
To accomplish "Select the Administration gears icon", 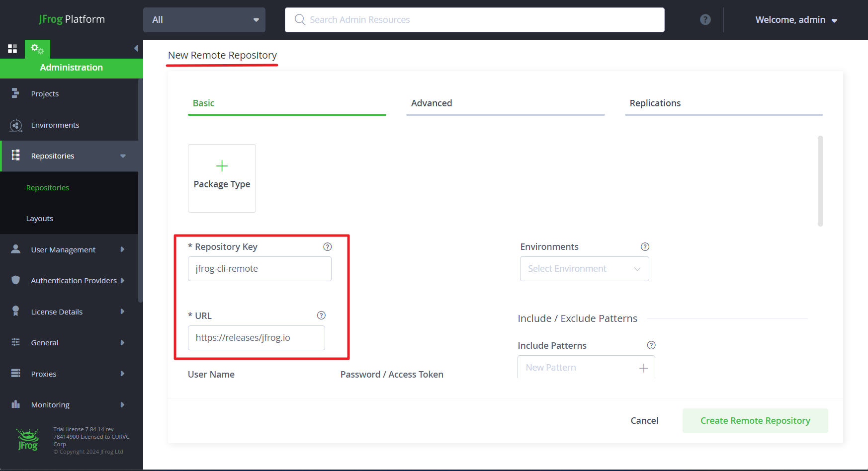I will coord(37,49).
